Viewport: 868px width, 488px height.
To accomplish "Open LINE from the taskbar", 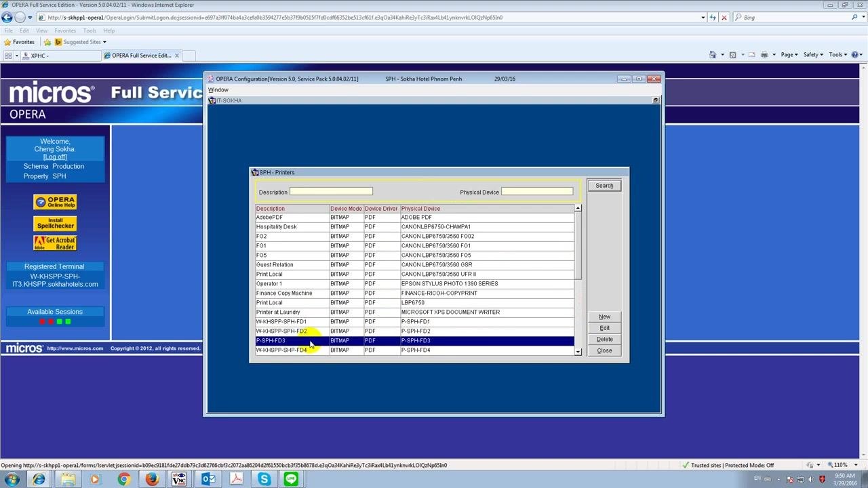I will click(x=291, y=479).
